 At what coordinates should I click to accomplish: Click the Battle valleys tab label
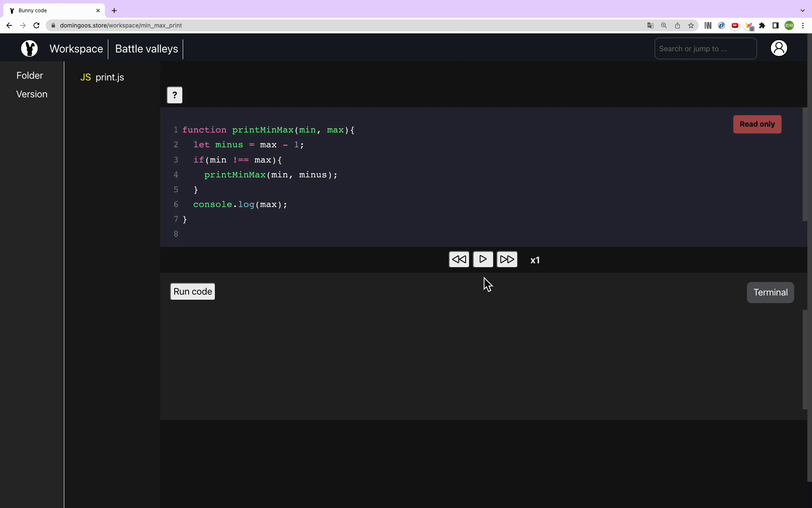click(x=147, y=49)
